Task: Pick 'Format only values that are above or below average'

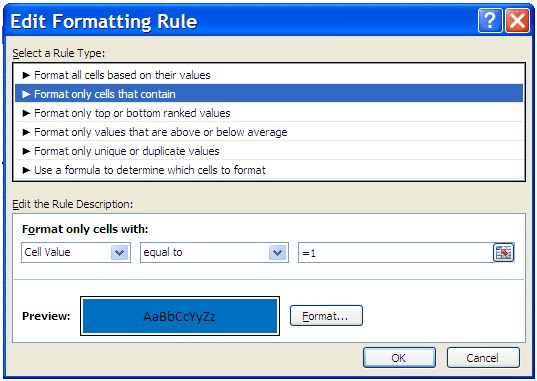Action: (269, 132)
